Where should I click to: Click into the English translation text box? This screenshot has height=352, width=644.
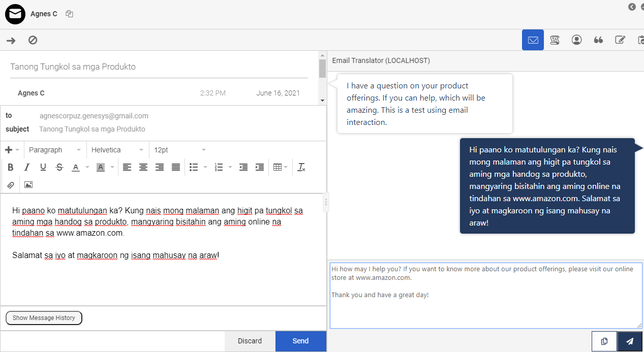pyautogui.click(x=485, y=305)
